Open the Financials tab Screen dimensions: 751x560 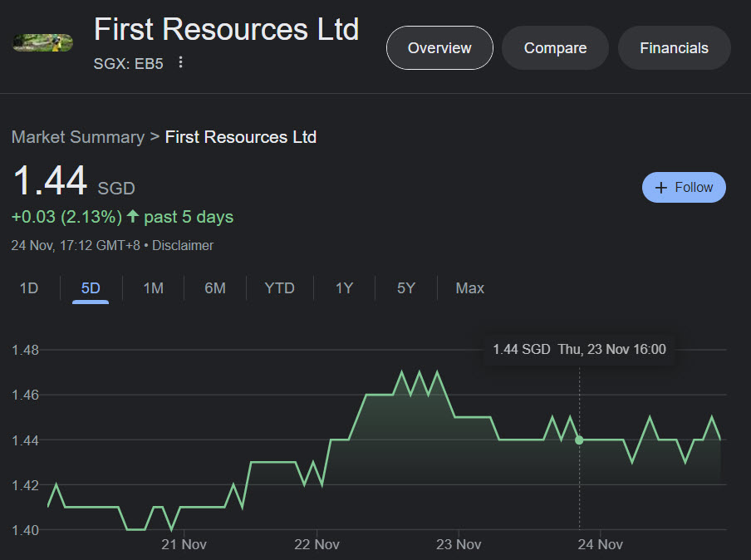(674, 48)
